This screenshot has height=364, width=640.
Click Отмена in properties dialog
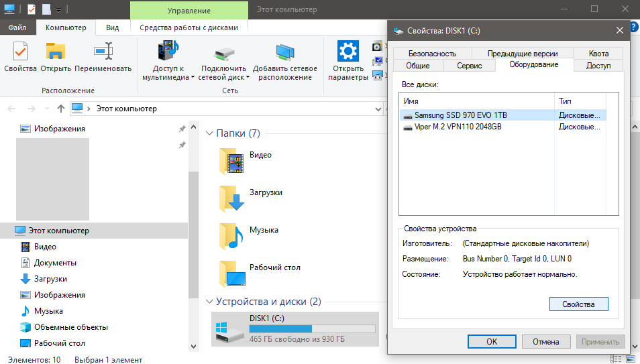[545, 342]
